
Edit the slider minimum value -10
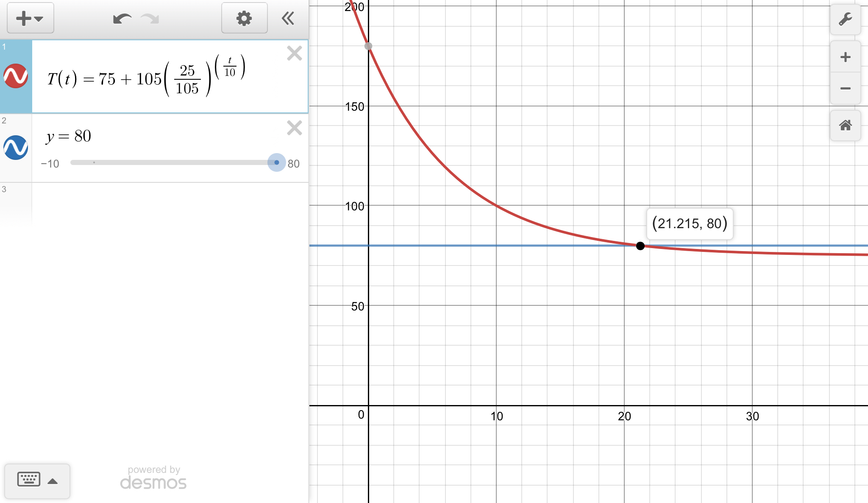click(x=50, y=164)
